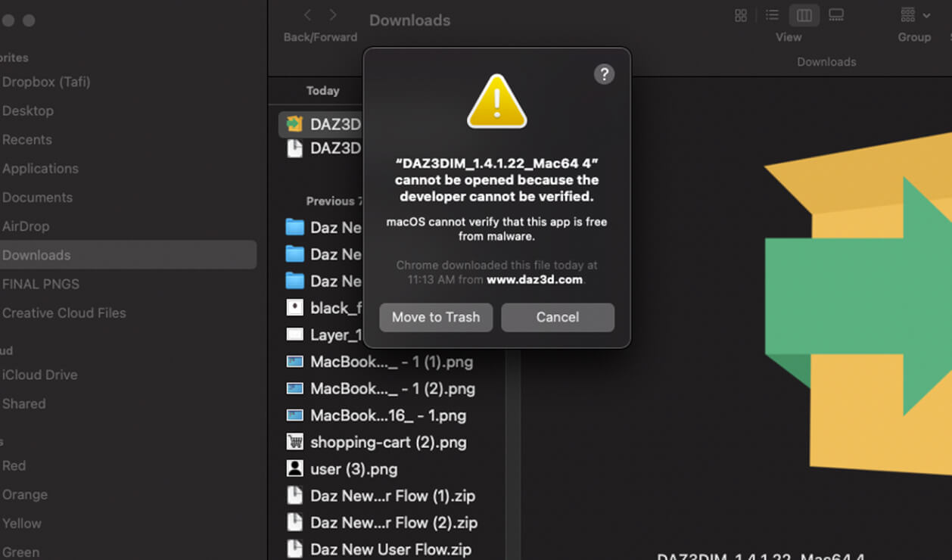Image resolution: width=952 pixels, height=560 pixels.
Task: Click the Downloads window title
Action: click(x=409, y=20)
